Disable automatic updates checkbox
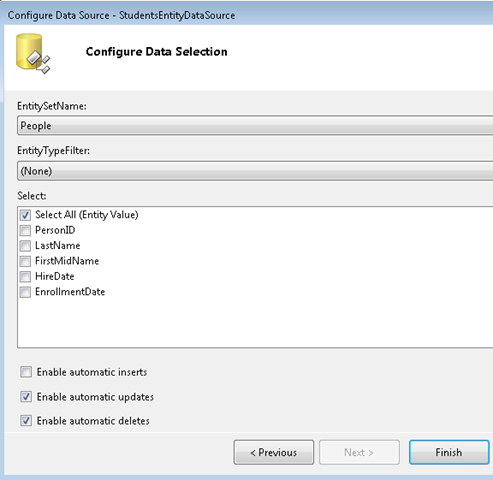The height and width of the screenshot is (480, 493). 26,397
